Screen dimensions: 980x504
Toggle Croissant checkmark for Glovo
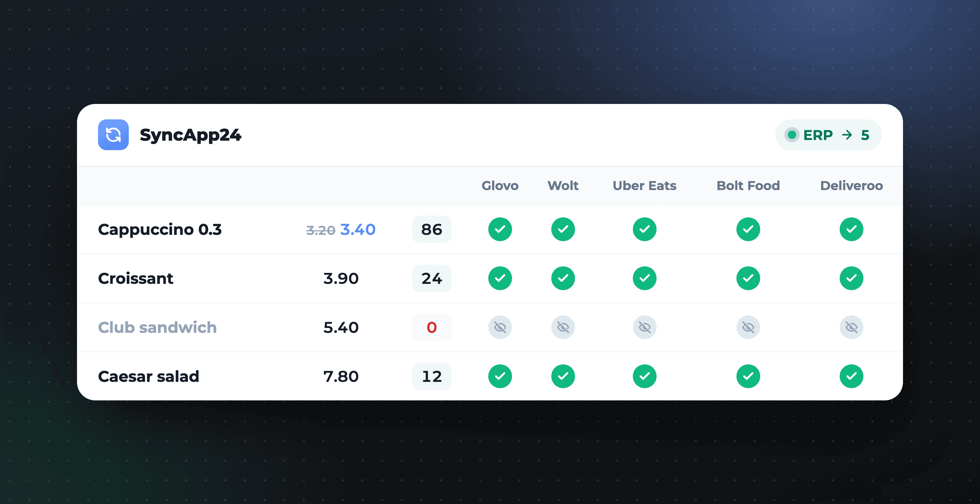point(500,279)
